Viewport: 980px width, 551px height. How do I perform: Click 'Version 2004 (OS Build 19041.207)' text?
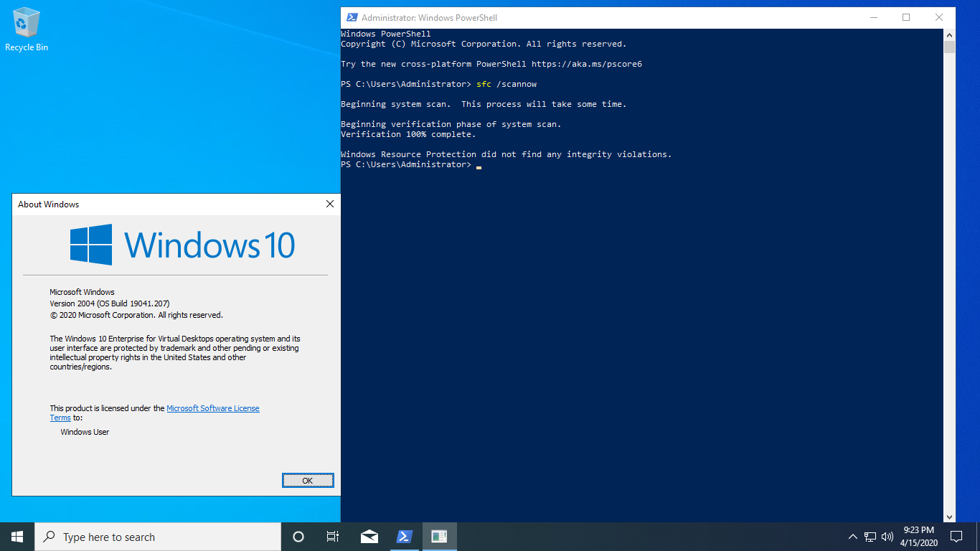click(110, 303)
